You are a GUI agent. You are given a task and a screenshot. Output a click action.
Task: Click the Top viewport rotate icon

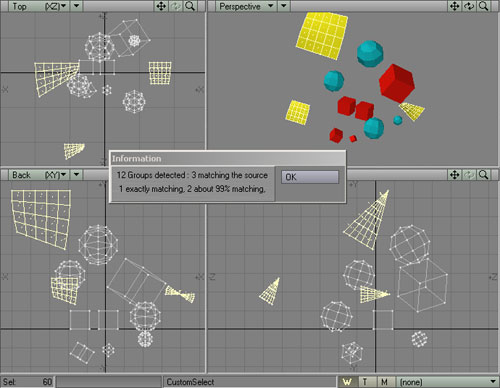(x=176, y=6)
